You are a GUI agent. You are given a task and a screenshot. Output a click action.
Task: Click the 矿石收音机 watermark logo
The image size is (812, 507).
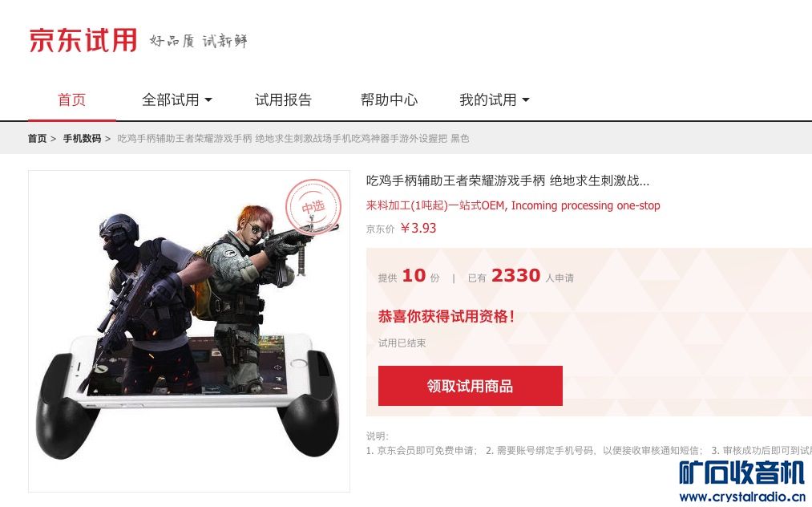click(742, 473)
